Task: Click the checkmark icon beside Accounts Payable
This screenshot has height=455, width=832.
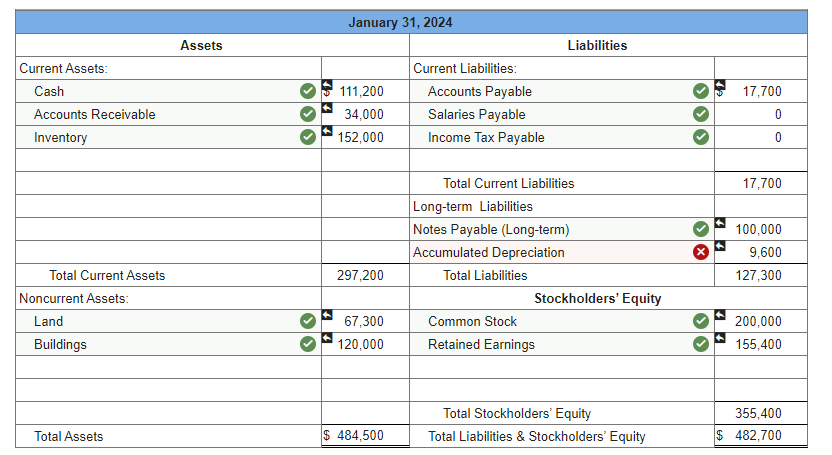Action: click(x=701, y=91)
